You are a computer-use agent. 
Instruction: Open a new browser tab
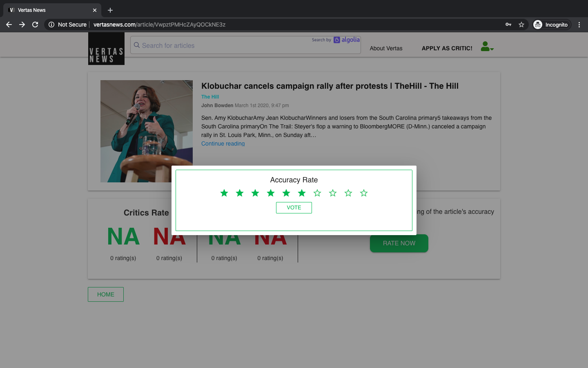pos(110,10)
